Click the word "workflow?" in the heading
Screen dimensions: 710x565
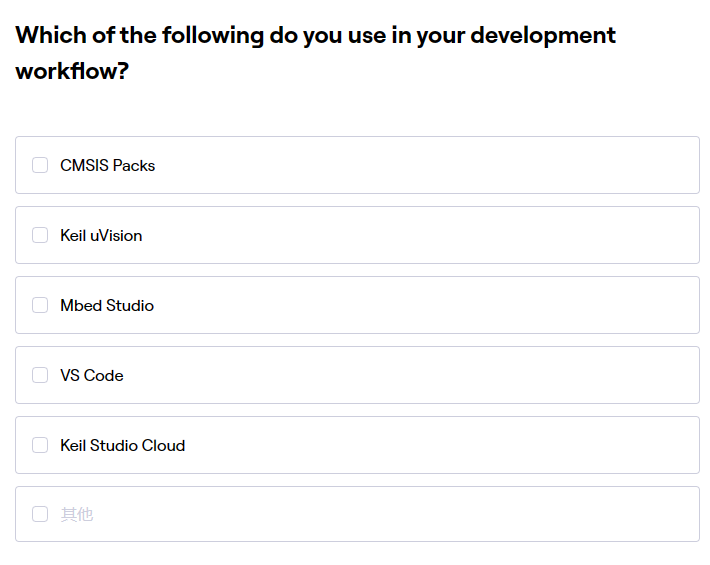point(72,72)
